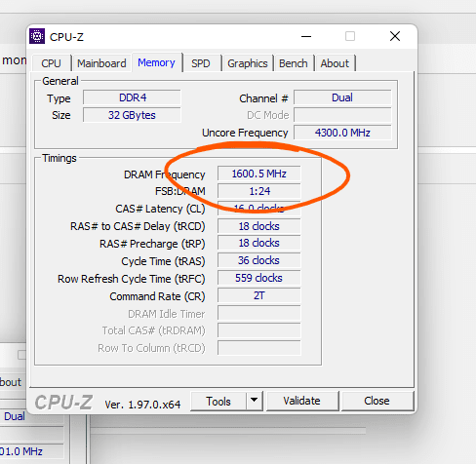Click the empty Row To Column field

pos(259,348)
